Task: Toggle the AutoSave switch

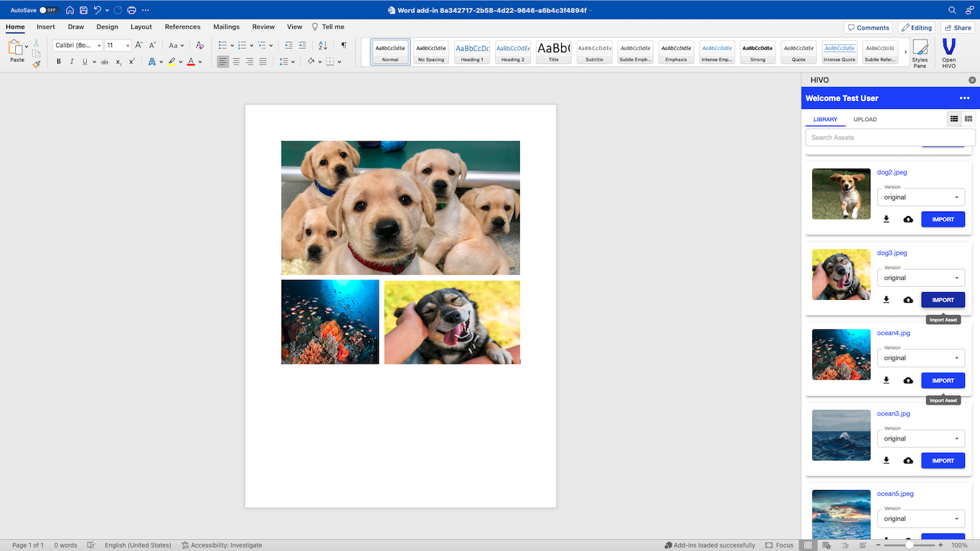Action: pos(48,10)
